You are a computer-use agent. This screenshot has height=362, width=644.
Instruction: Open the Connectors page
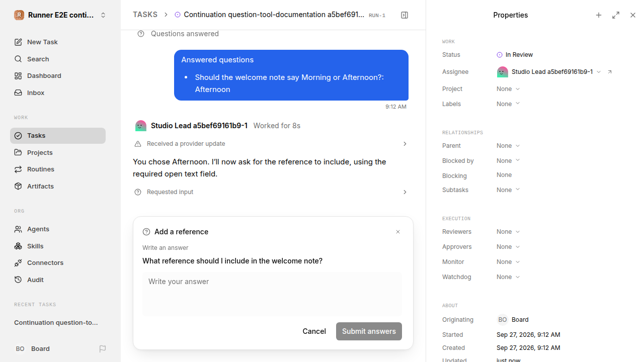tap(58, 263)
